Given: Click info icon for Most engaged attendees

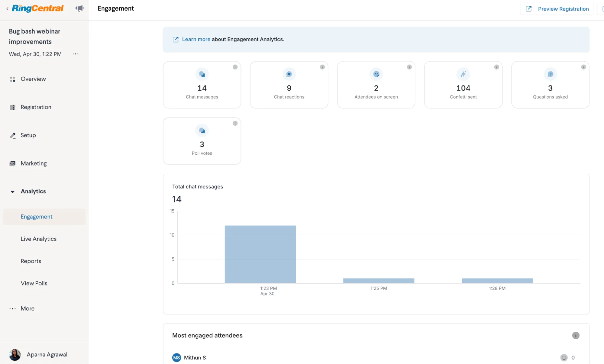Looking at the screenshot, I should click(x=576, y=335).
